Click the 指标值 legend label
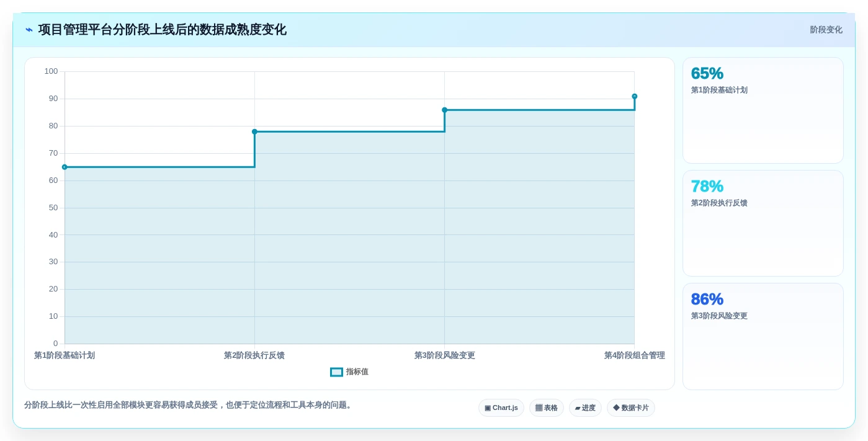 click(x=357, y=372)
